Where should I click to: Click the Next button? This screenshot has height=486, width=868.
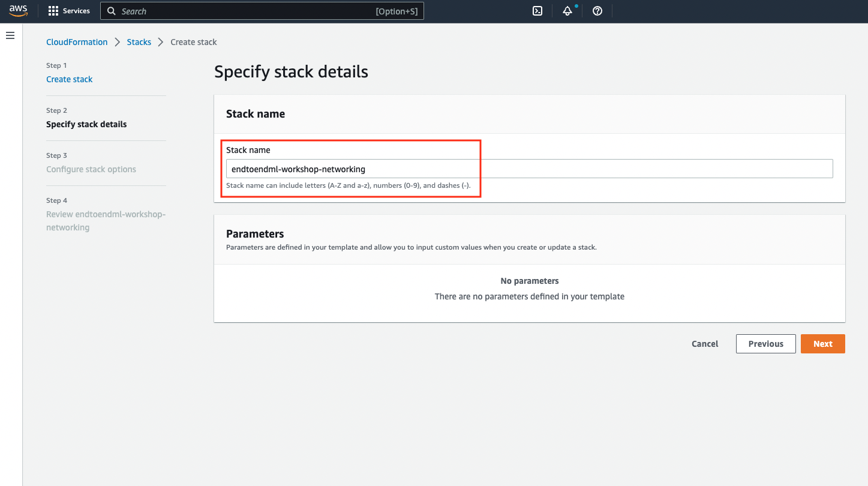tap(823, 344)
